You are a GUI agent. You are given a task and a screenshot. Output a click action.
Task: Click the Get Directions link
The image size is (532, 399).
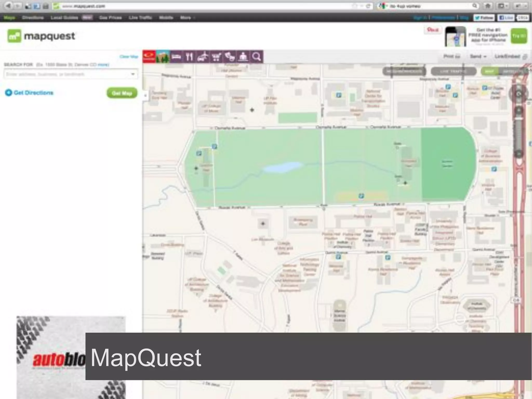(29, 93)
